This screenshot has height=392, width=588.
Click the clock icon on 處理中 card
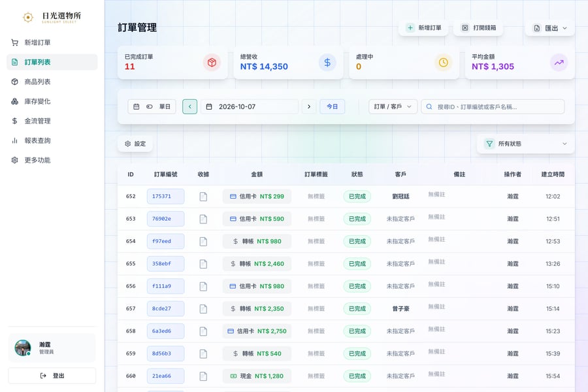click(443, 62)
